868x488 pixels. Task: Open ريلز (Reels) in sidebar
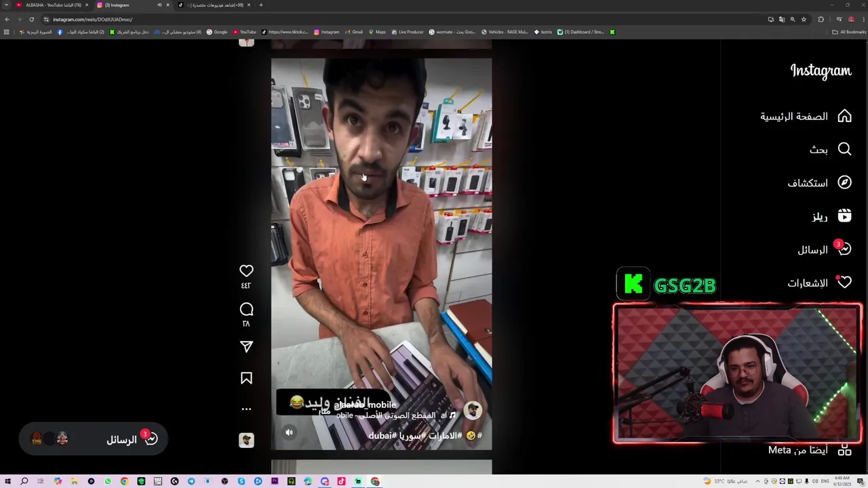(831, 216)
